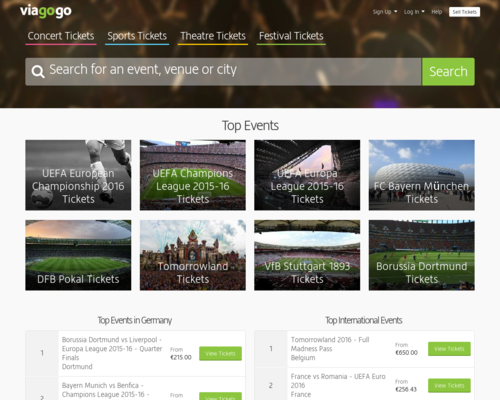This screenshot has height=400, width=500.
Task: Click the viagogo logo
Action: 46,11
